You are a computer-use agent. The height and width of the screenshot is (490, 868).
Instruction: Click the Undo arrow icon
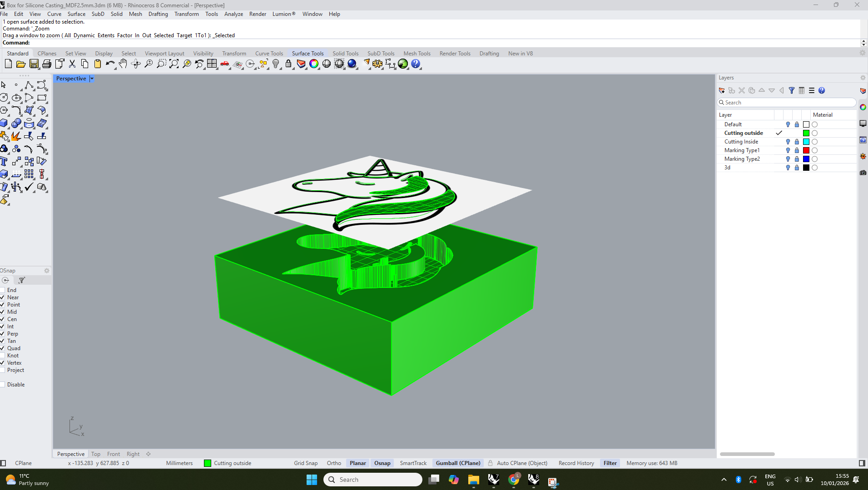pos(109,64)
